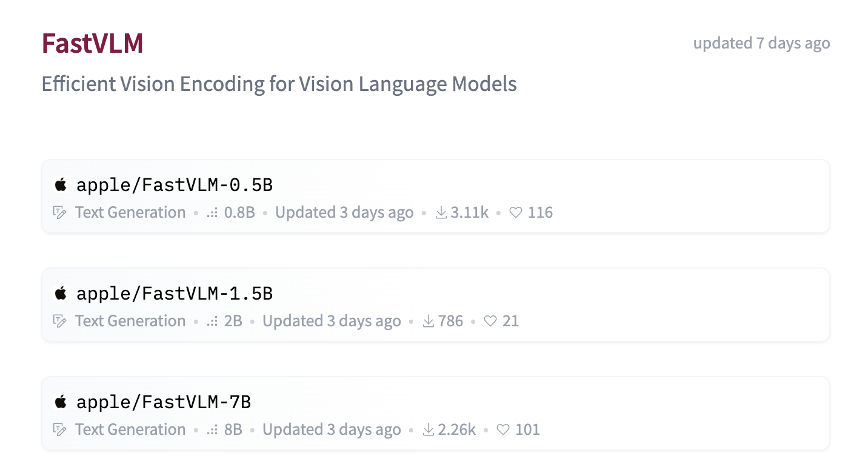Click the Text Generation icon in FastVLM-0.5B card

59,213
